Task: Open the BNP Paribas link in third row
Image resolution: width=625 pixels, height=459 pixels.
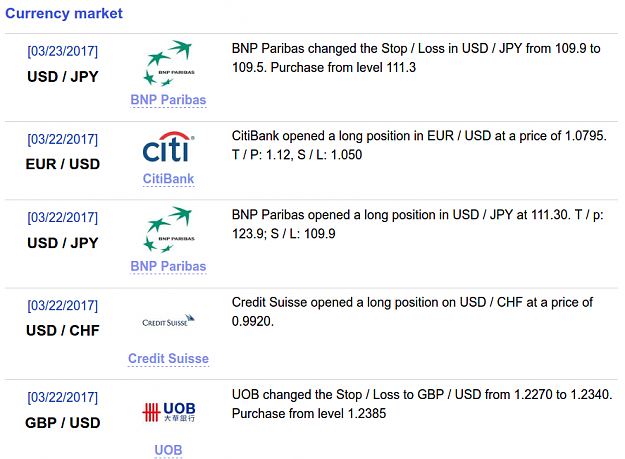Action: tap(168, 266)
